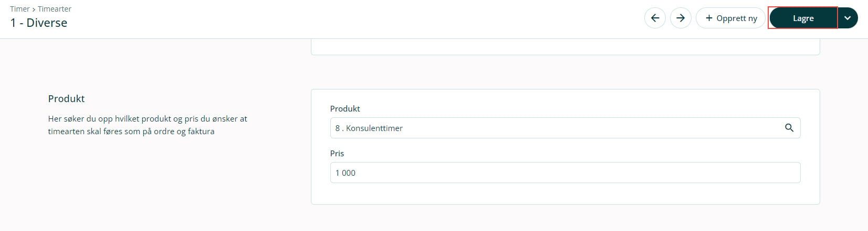The image size is (868, 231).
Task: Click the plus icon in Opprett ny
Action: [x=709, y=18]
